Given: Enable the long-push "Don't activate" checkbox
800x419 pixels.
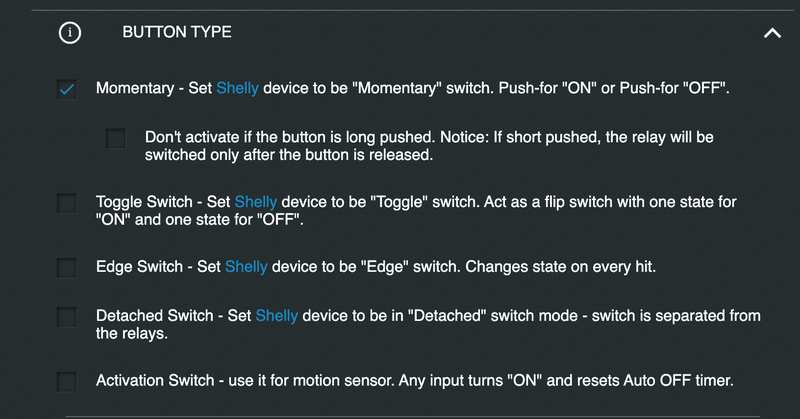Looking at the screenshot, I should point(116,138).
